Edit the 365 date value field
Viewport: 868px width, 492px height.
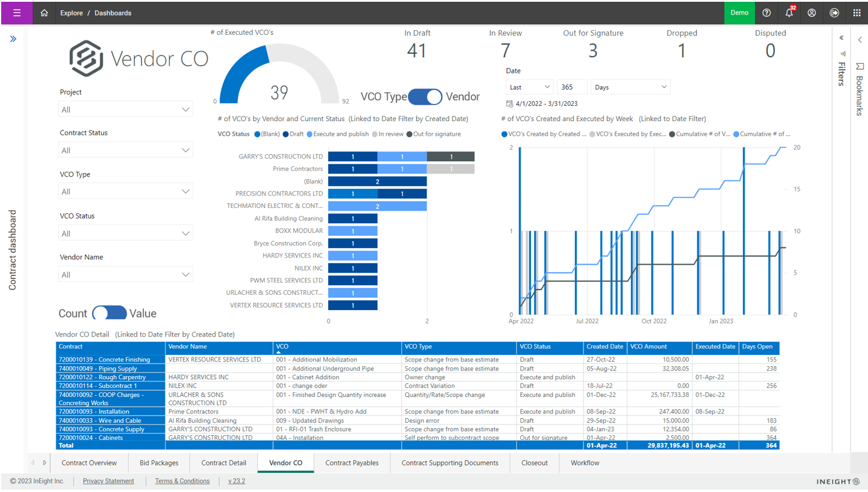tap(571, 87)
